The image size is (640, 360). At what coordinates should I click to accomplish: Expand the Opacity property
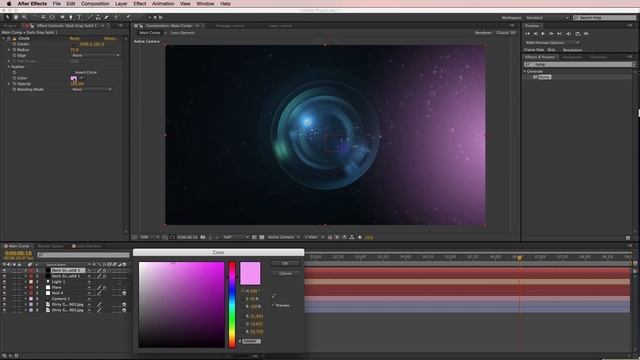pos(9,84)
